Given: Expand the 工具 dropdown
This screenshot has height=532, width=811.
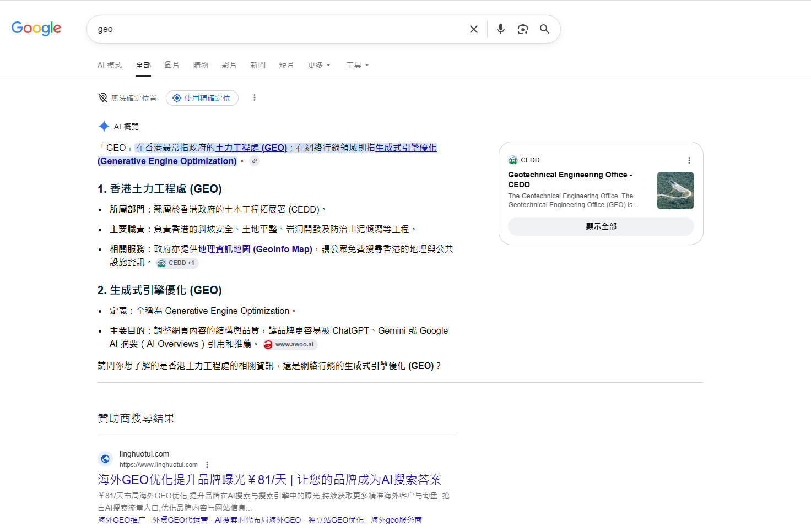Looking at the screenshot, I should (358, 65).
